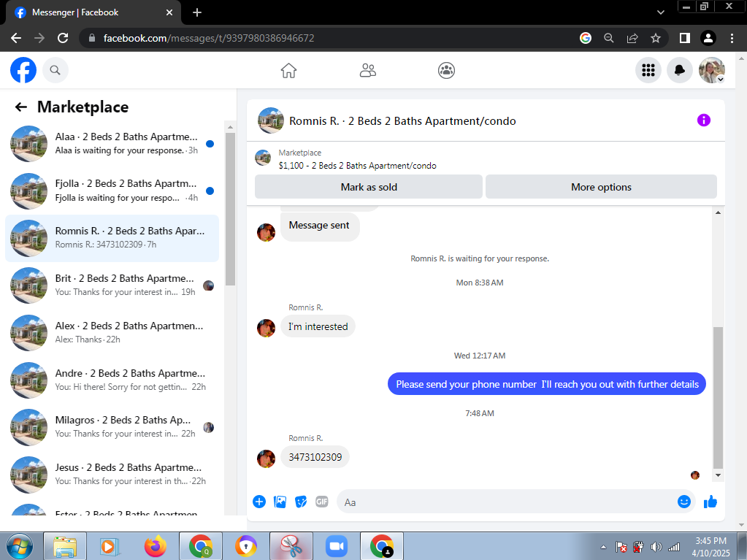Open conversation info purple icon
The height and width of the screenshot is (560, 747).
coord(704,120)
